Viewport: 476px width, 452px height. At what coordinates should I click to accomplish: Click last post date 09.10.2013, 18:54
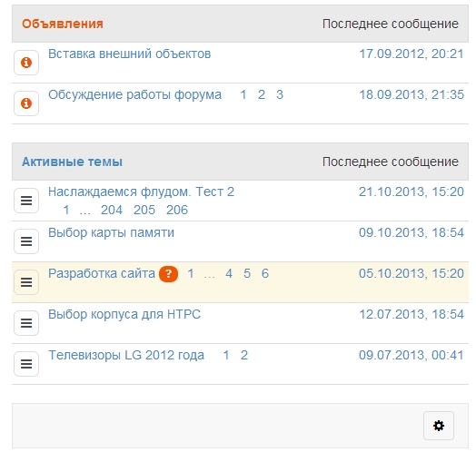coord(412,232)
